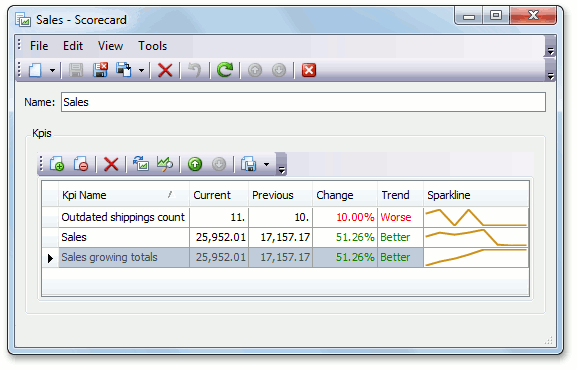Click the red X in Kpis toolbar
Screen dimensions: 577x370
point(111,164)
